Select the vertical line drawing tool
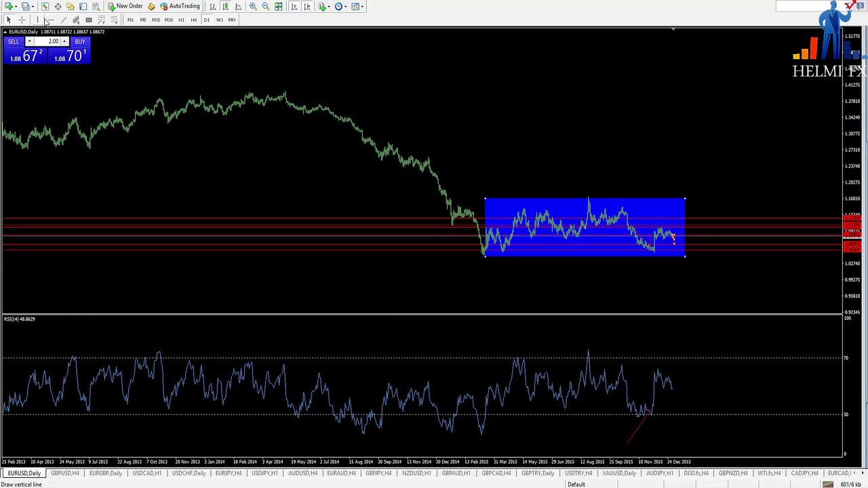This screenshot has height=488, width=868. pos(37,20)
